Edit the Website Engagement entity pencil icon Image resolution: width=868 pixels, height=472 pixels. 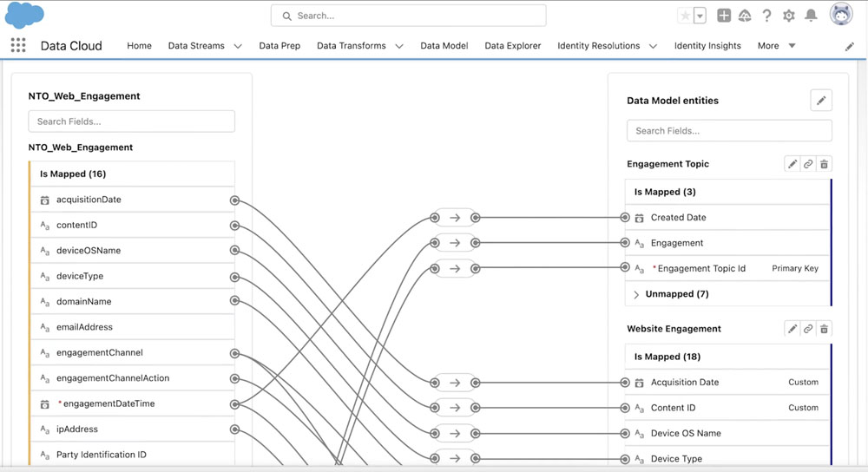(x=792, y=329)
